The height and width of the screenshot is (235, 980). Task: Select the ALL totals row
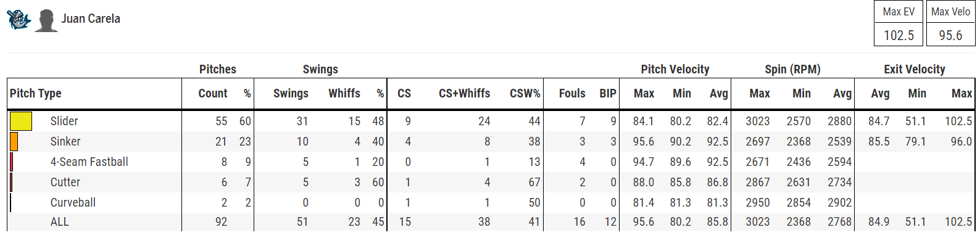[x=491, y=221]
